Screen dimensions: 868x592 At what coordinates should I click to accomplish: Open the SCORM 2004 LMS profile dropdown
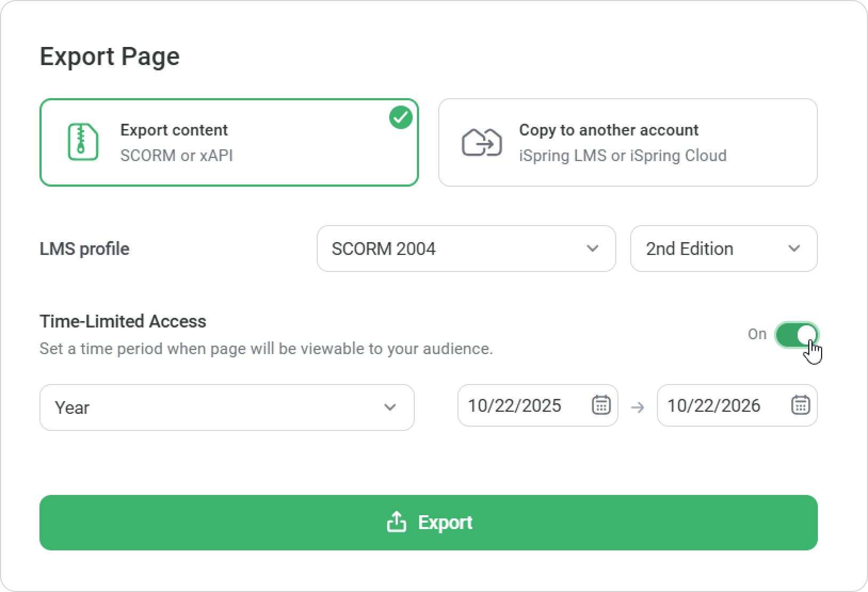click(x=466, y=249)
